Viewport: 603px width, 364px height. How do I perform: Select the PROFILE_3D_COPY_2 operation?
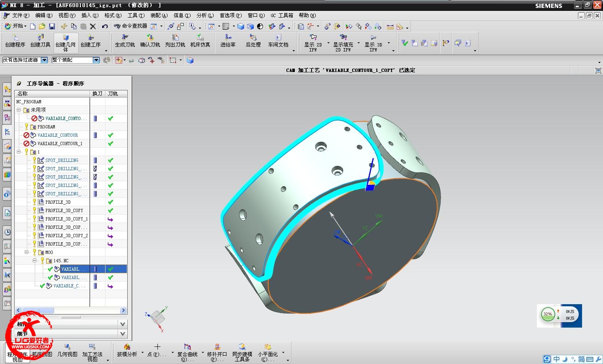66,236
